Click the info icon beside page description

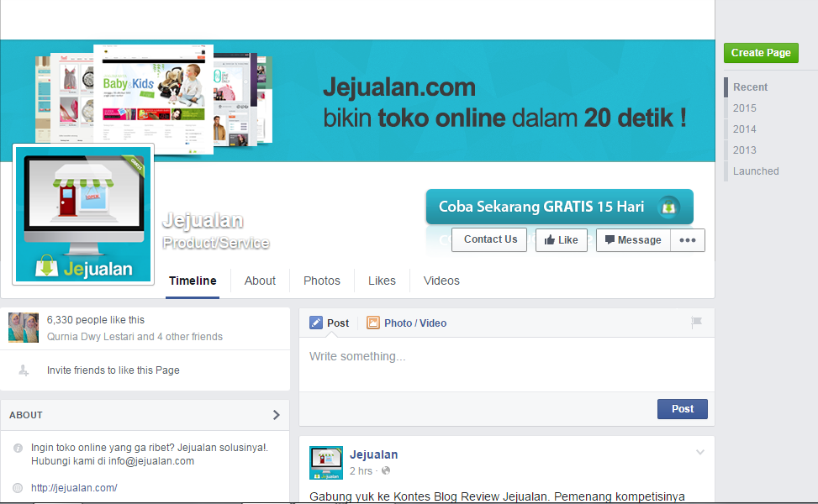point(18,448)
